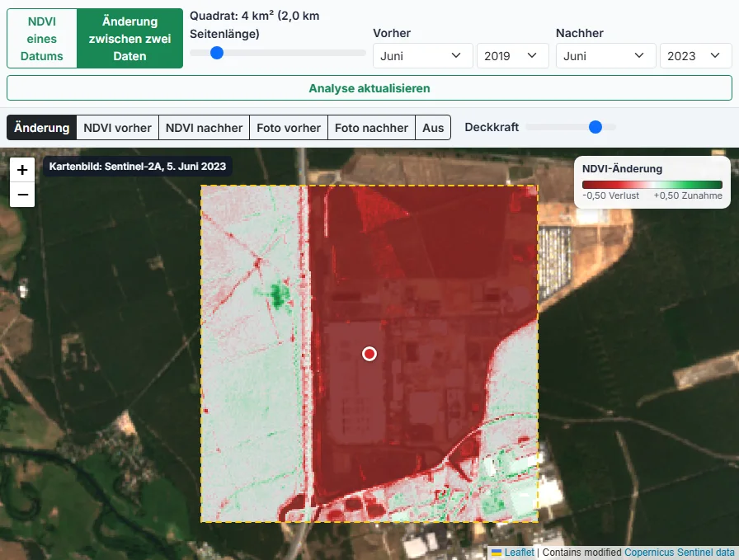Open the Nachher year dropdown showing 2023
Image resolution: width=739 pixels, height=560 pixels.
coord(695,55)
